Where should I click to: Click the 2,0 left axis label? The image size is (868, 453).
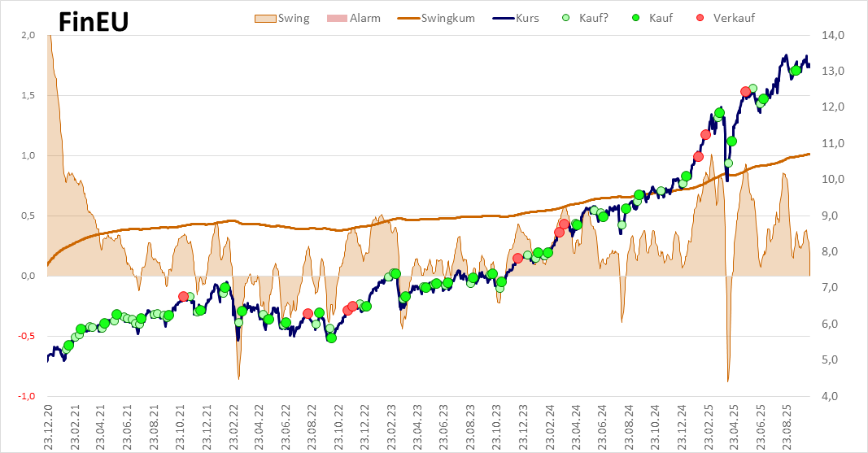pyautogui.click(x=28, y=35)
